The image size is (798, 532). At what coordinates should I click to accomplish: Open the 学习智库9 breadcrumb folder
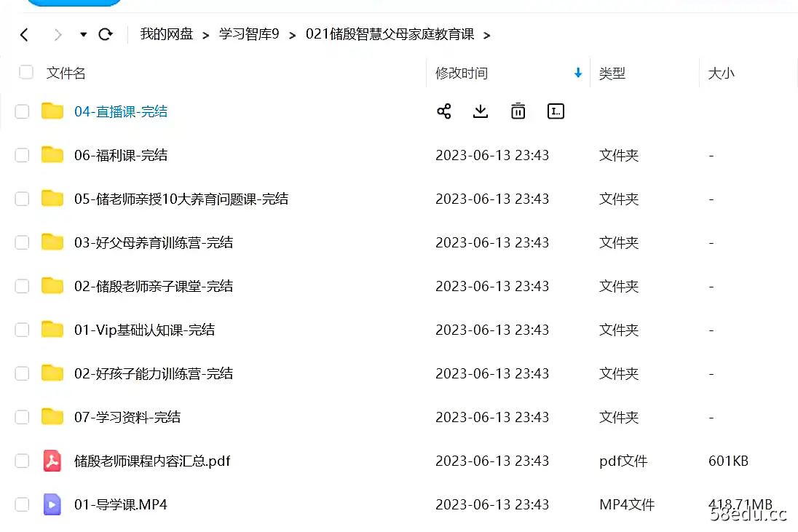(x=248, y=34)
